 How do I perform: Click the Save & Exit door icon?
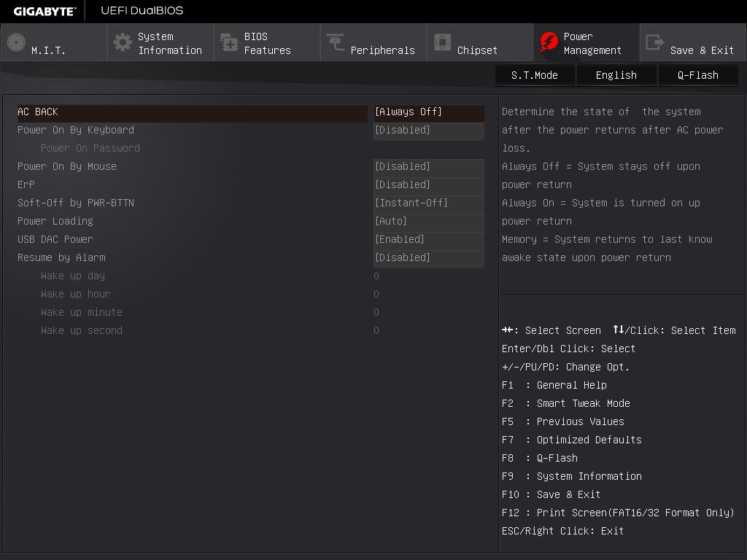pyautogui.click(x=654, y=42)
